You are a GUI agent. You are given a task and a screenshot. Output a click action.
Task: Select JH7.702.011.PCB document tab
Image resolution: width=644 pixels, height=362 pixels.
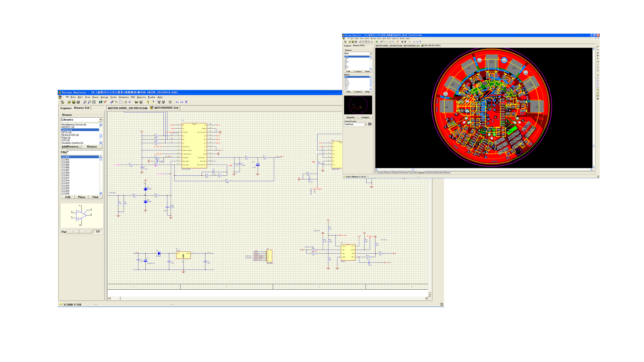[x=430, y=46]
